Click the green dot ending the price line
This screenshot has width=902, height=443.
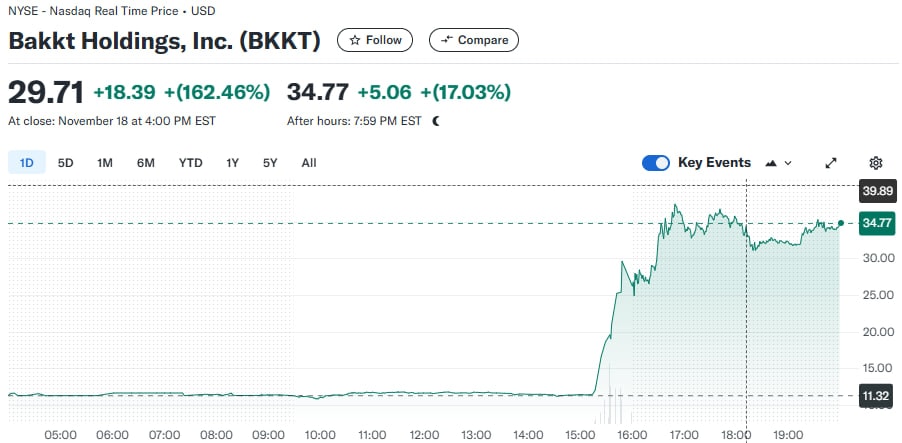(x=841, y=223)
